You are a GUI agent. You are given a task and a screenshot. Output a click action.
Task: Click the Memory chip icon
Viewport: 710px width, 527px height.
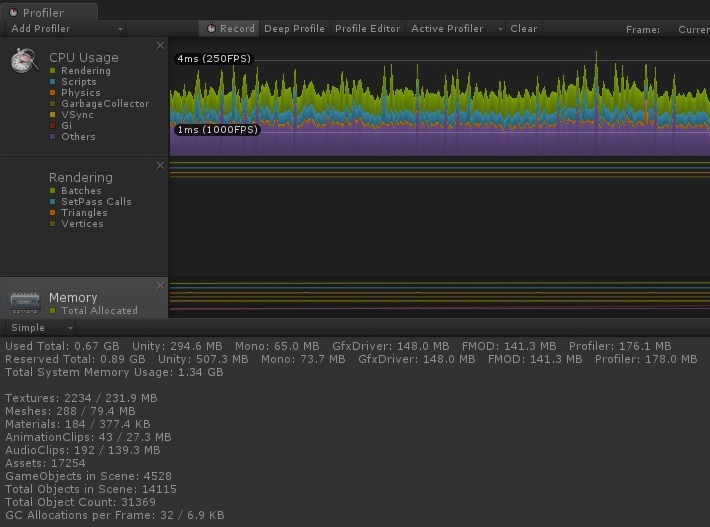pos(25,302)
